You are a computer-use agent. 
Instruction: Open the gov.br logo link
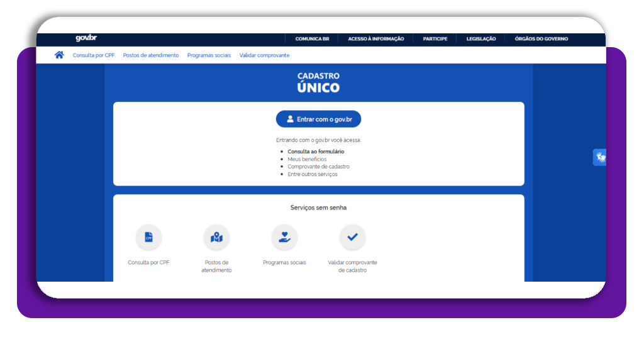point(86,38)
